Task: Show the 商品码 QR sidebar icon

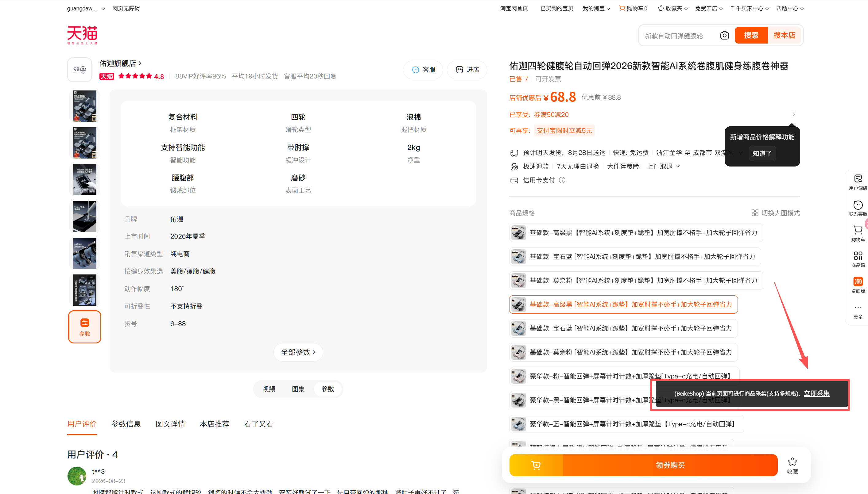Action: pos(858,259)
